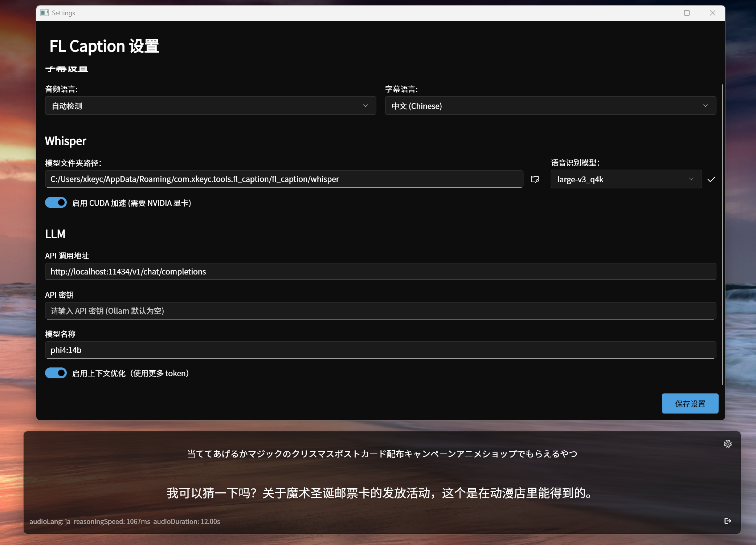Expand the subtitle language Chinese dropdown
Screen dimensions: 756x545
550,106
